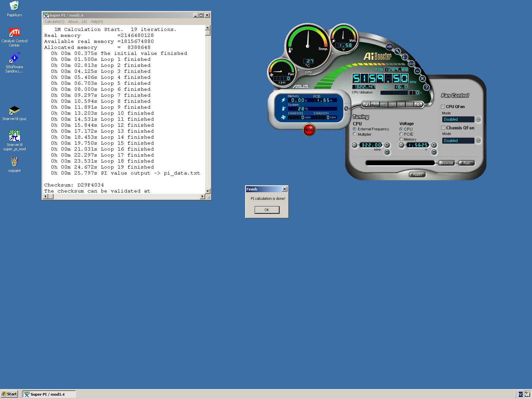This screenshot has height=399, width=532.
Task: Click OK in Finish dialog
Action: (267, 210)
